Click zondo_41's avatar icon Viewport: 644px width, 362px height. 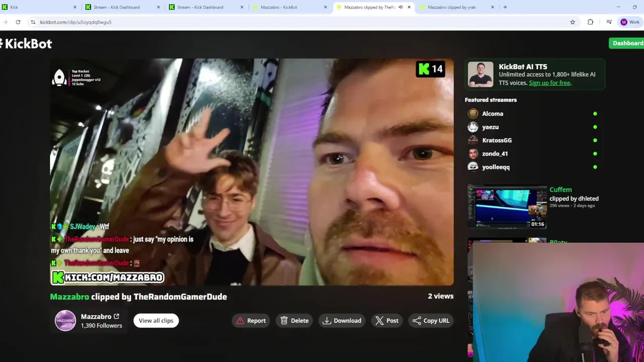point(473,154)
